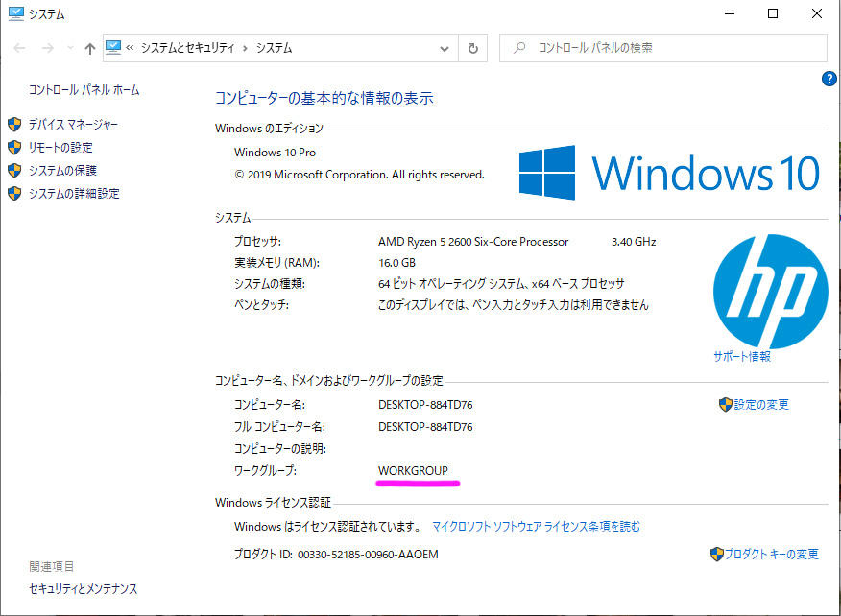The height and width of the screenshot is (616, 841).
Task: Expand the address bar history dropdown
Action: point(445,49)
